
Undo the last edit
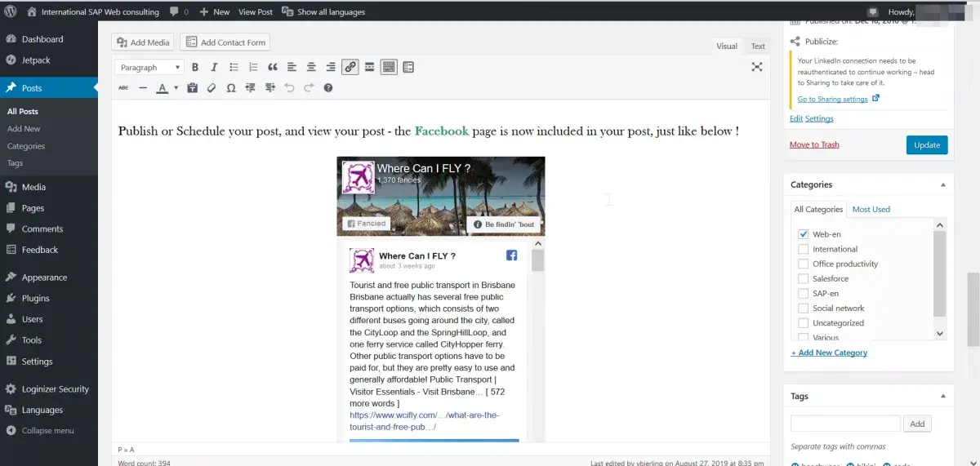click(289, 87)
